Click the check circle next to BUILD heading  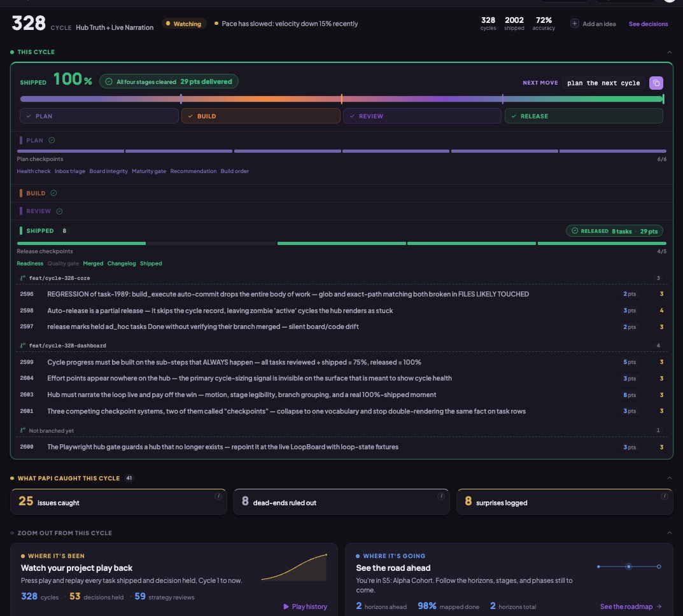click(x=53, y=193)
